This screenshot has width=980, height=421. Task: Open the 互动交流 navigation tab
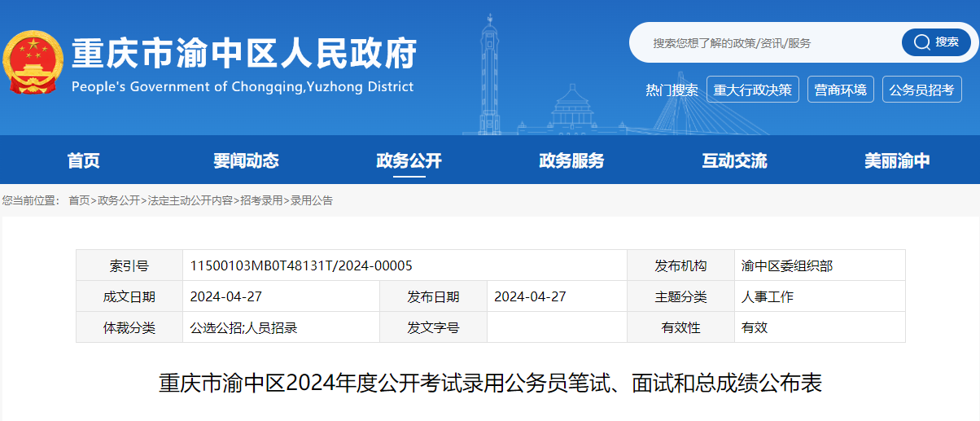734,160
